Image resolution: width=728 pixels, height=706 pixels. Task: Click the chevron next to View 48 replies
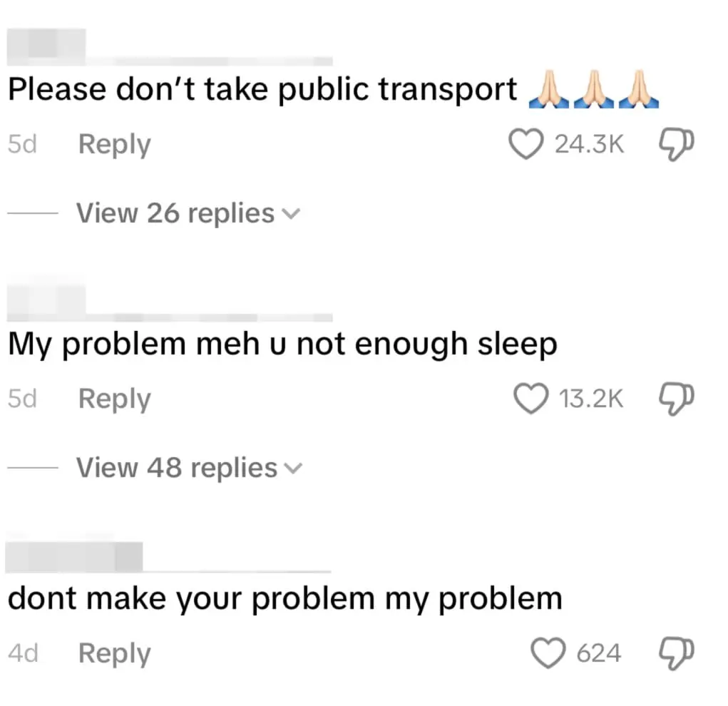tap(294, 469)
